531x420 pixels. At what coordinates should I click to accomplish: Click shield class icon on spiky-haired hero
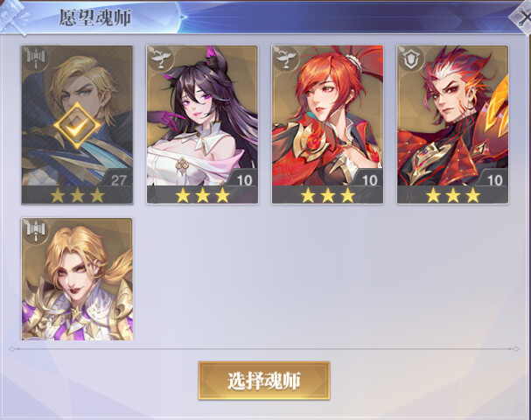pos(411,59)
